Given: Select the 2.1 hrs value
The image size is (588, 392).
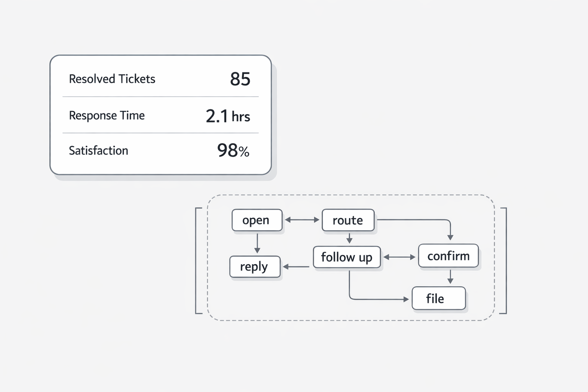Looking at the screenshot, I should pyautogui.click(x=228, y=116).
